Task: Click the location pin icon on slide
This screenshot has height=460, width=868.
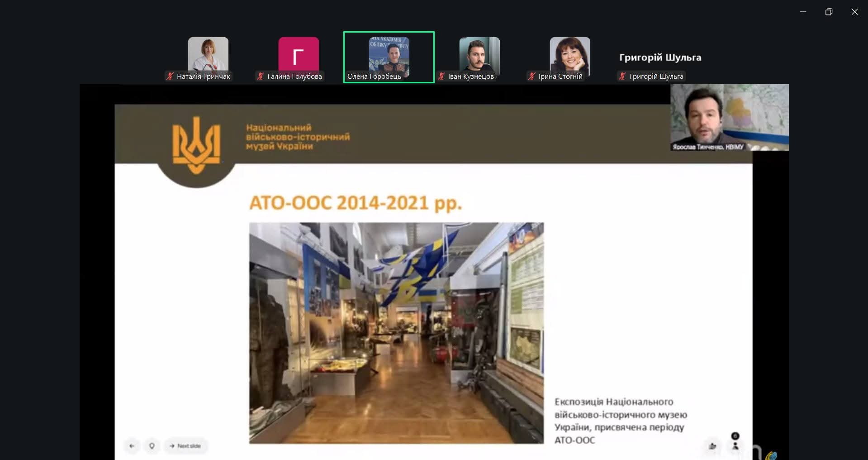Action: tap(152, 446)
